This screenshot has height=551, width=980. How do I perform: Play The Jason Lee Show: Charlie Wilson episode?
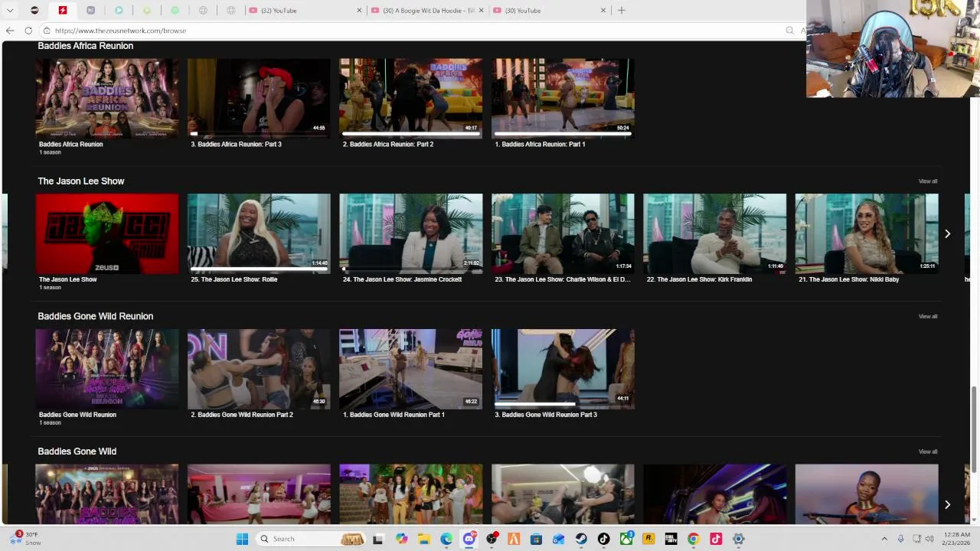point(563,233)
